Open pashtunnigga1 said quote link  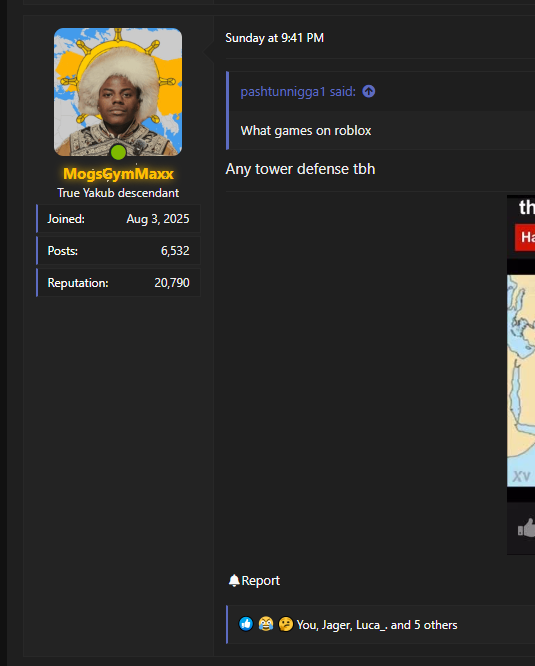point(298,92)
